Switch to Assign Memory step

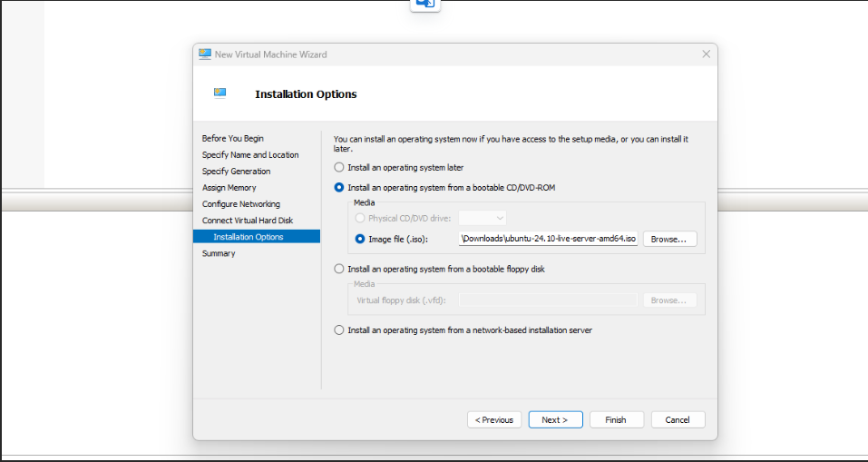click(x=229, y=188)
